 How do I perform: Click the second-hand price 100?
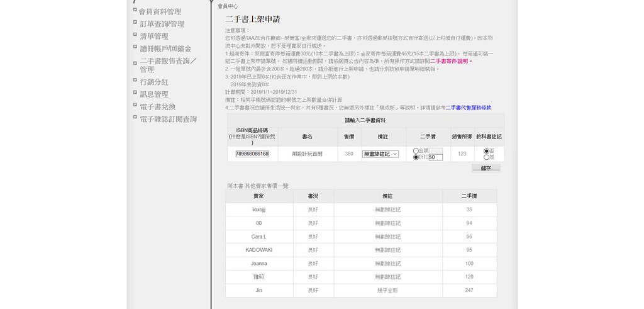469,264
